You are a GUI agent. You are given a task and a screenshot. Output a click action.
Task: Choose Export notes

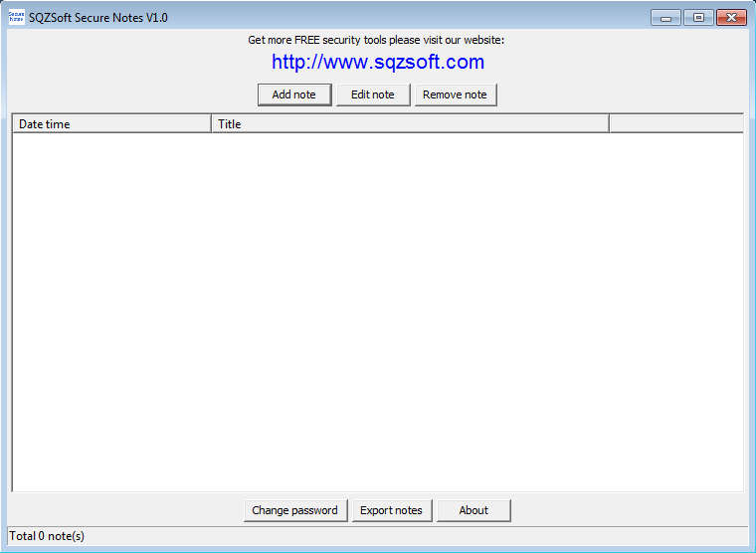pos(392,510)
